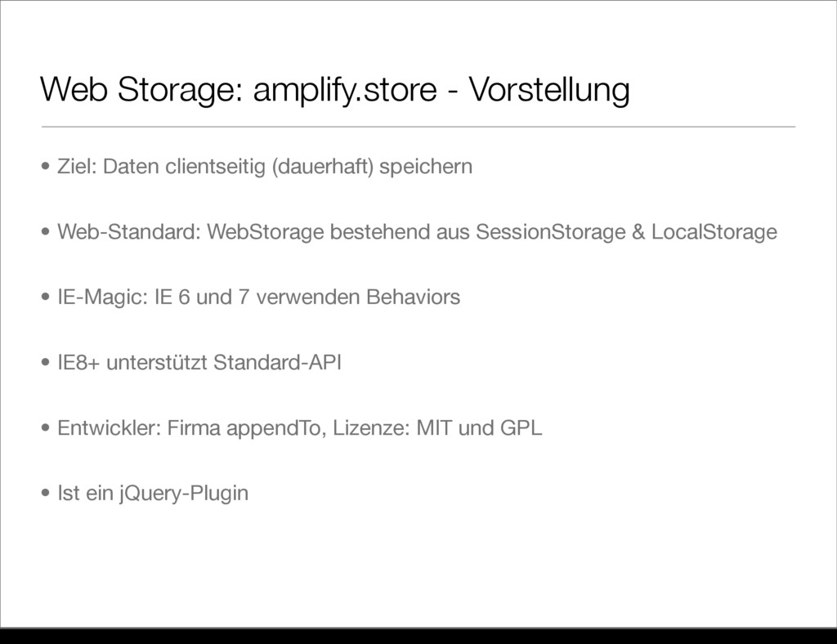
Task: Click the black bar below the slide
Action: pos(418,636)
